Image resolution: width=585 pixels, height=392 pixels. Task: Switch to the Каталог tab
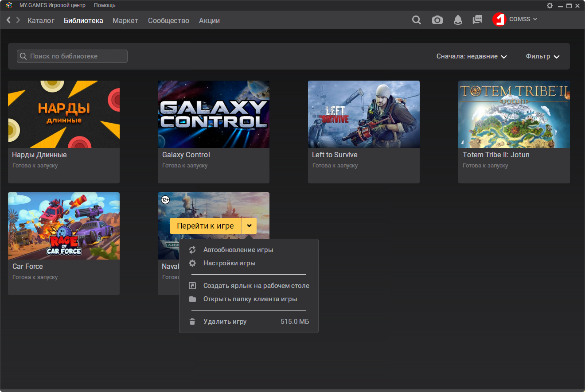click(x=41, y=20)
